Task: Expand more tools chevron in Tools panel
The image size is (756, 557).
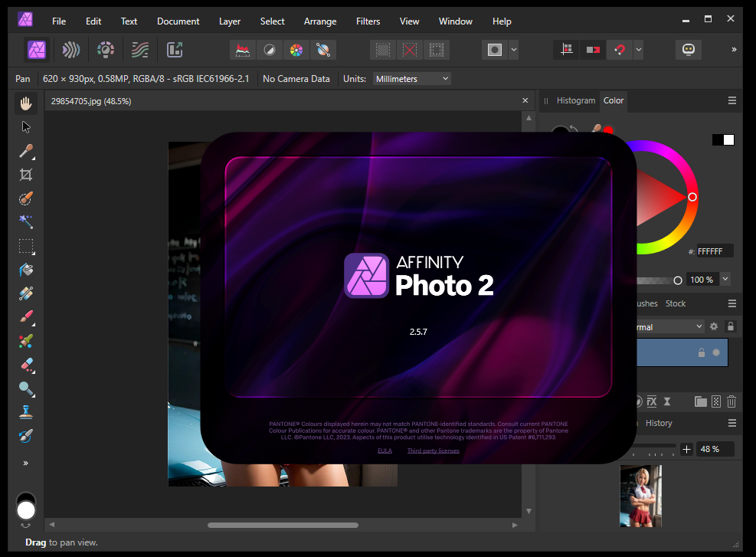Action: pos(25,464)
